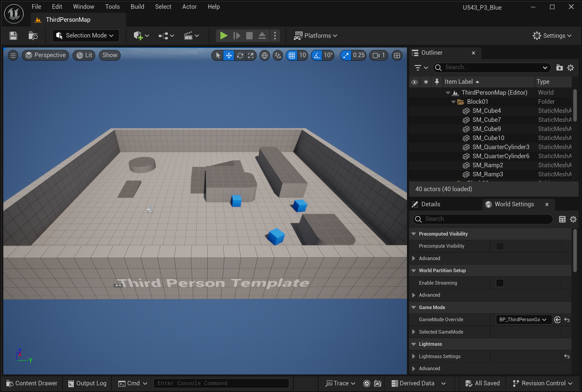Expand Selected GameMode row
This screenshot has height=392, width=582.
[x=413, y=332]
